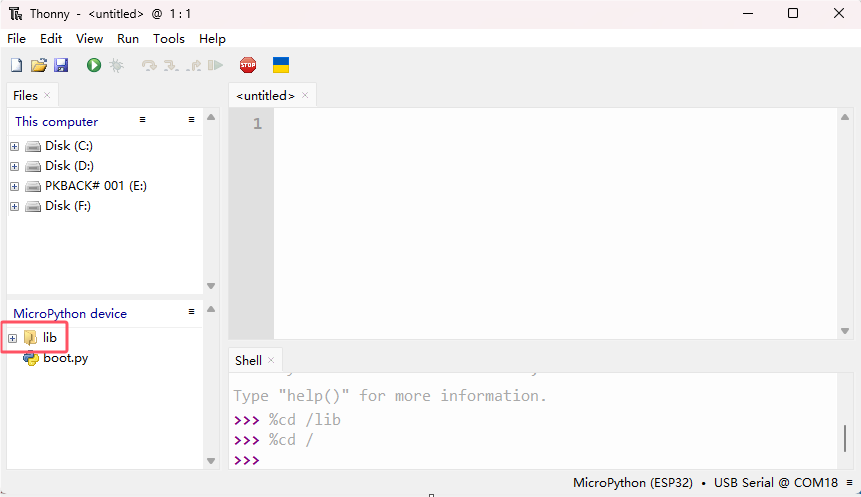The height and width of the screenshot is (497, 861).
Task: Click USB Serial @ COM18 in the status bar
Action: point(776,483)
